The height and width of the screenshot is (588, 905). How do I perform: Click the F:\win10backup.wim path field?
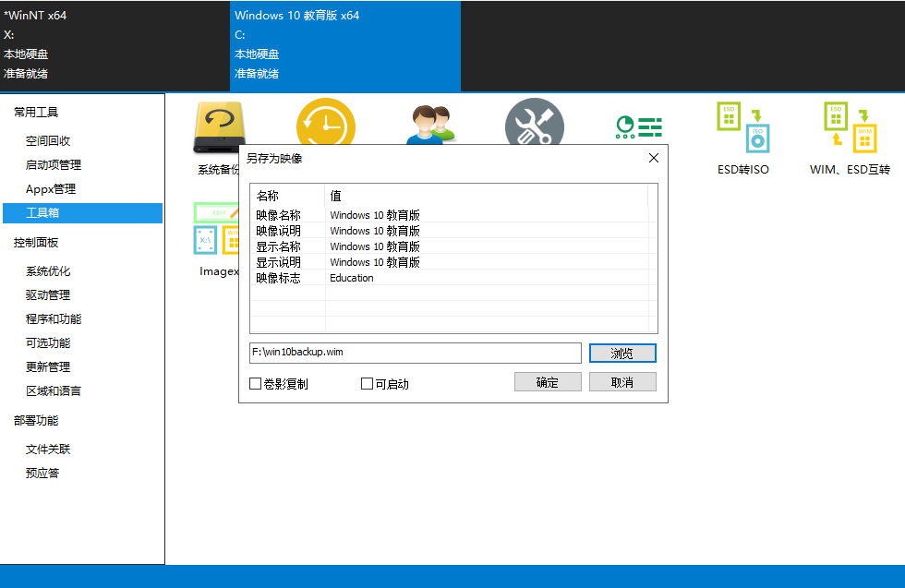[x=415, y=353]
